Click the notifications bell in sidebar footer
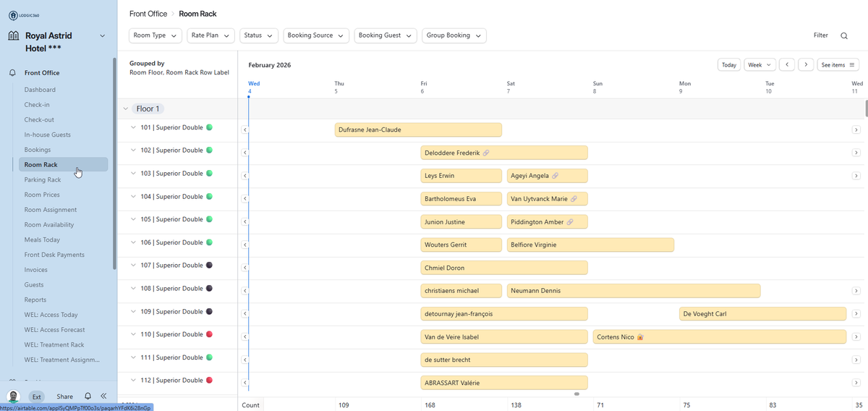868x411 pixels. tap(88, 397)
